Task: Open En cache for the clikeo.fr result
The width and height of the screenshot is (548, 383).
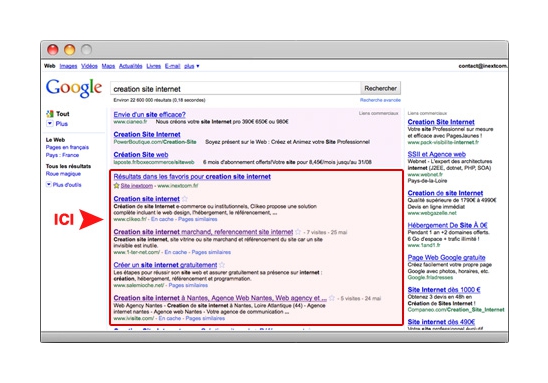Action: [x=162, y=219]
